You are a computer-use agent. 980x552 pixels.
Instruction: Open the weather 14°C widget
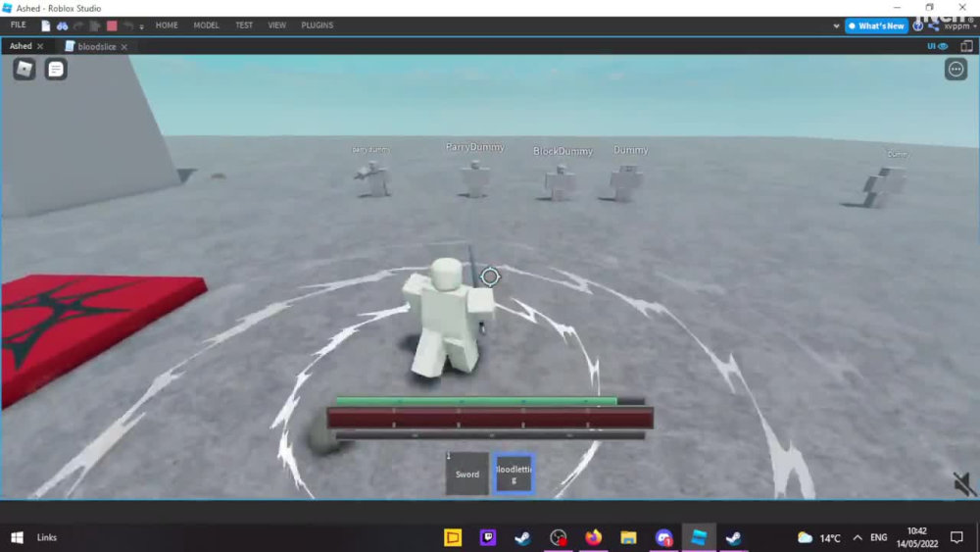click(818, 537)
